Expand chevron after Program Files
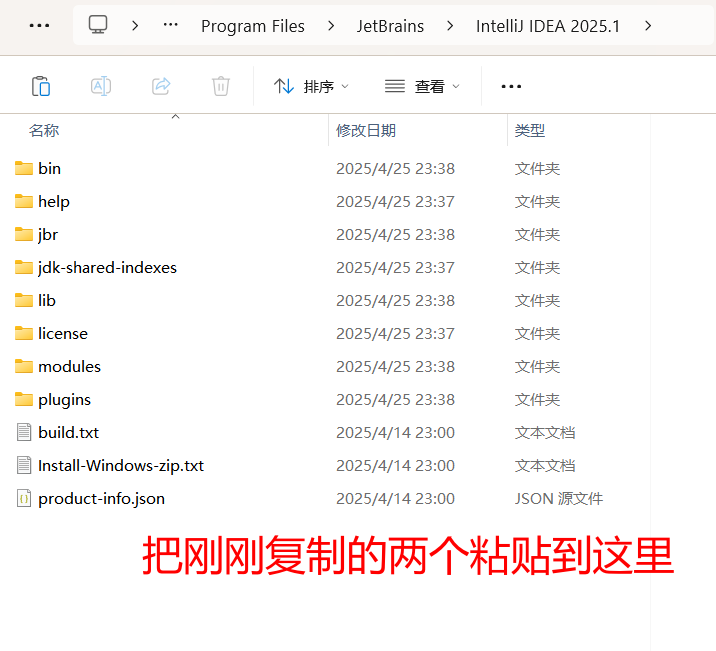This screenshot has width=716, height=651. tap(331, 26)
